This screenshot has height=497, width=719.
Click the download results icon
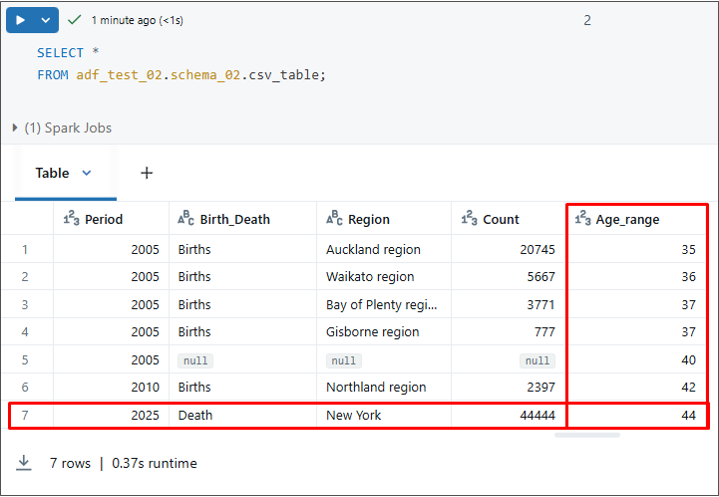click(24, 463)
